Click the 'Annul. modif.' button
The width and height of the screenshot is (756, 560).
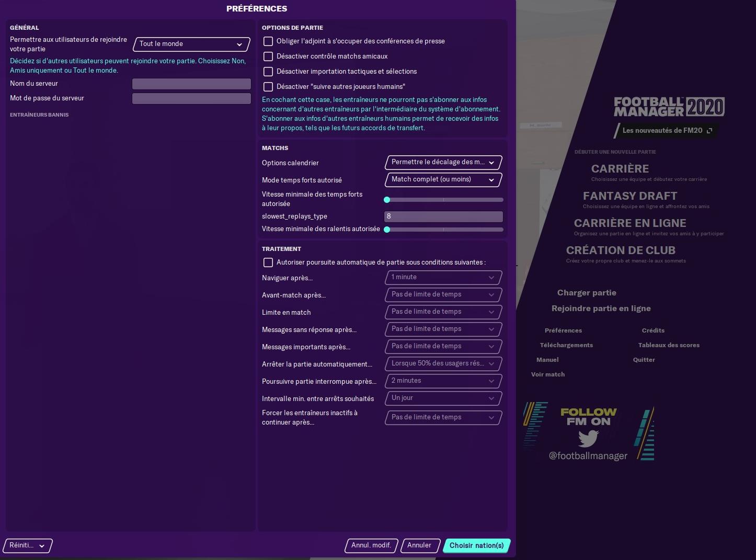point(371,545)
